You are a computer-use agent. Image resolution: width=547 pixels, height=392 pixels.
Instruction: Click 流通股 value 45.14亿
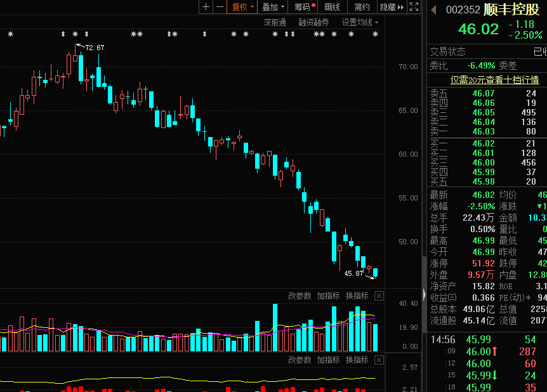coord(478,320)
